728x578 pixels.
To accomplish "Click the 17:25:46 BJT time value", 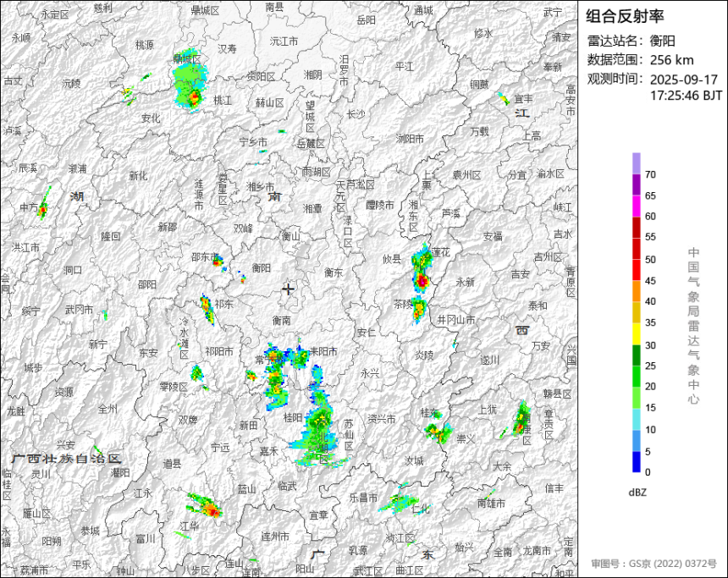I will coord(686,96).
